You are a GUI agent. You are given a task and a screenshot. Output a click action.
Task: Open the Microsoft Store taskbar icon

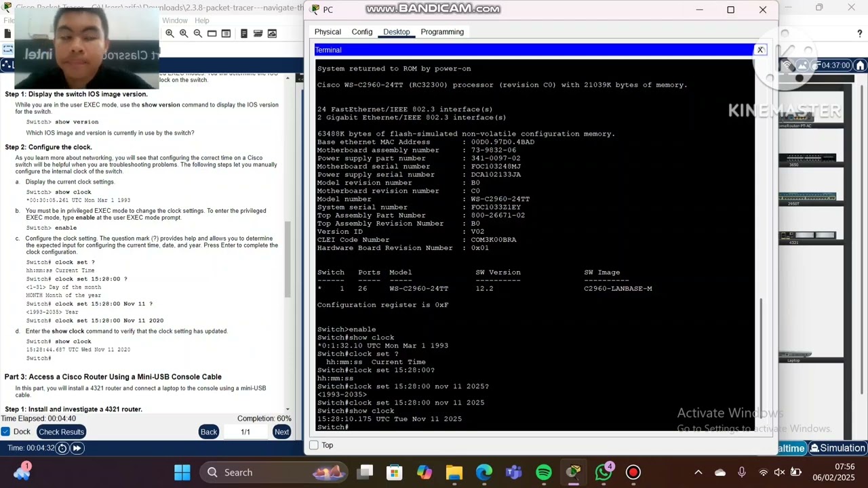(395, 472)
